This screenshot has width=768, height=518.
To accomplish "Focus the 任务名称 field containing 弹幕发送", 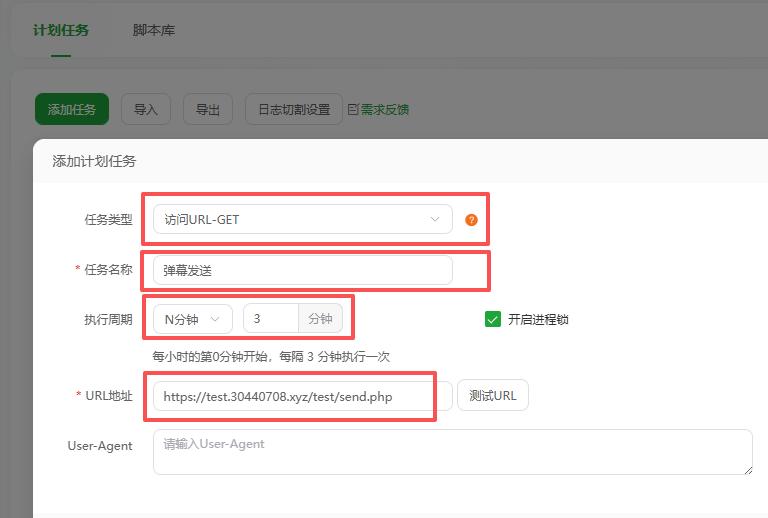I will coord(302,270).
